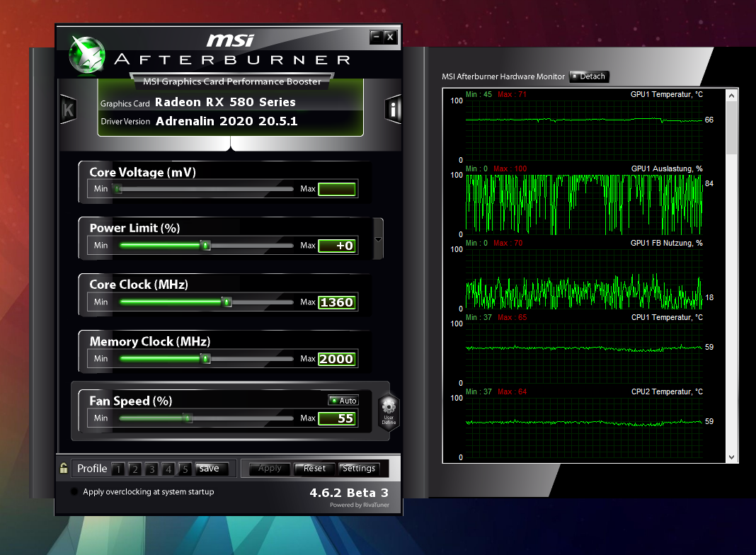Image resolution: width=756 pixels, height=555 pixels.
Task: Expand the Power Limit dropdown arrow
Action: (379, 239)
